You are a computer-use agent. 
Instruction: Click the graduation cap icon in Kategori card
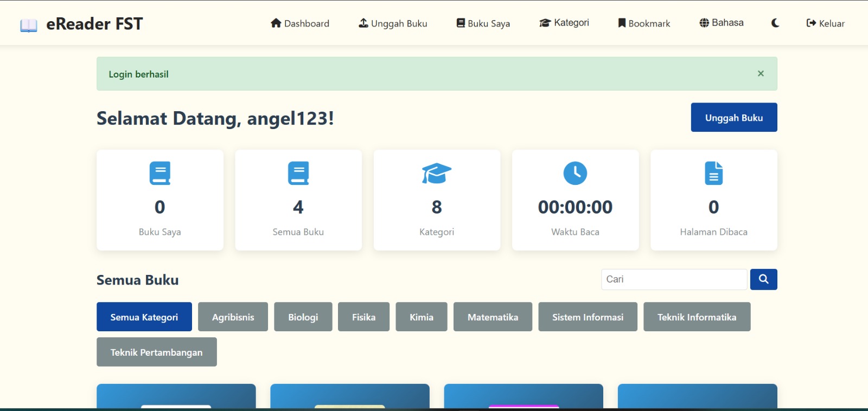[x=437, y=173]
